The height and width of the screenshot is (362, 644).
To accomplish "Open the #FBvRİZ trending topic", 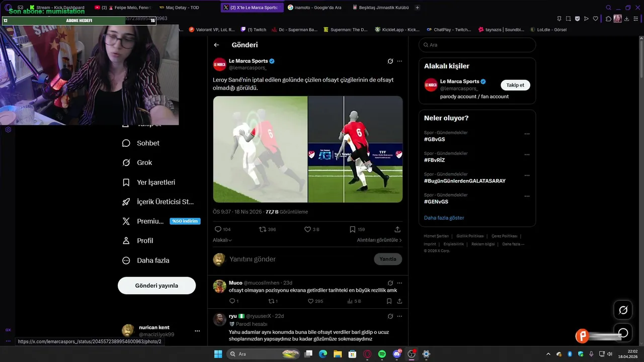I will pos(434,160).
